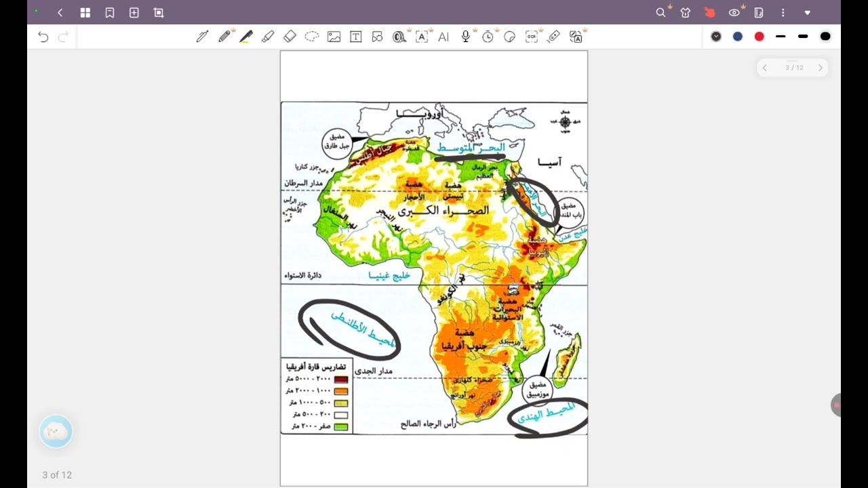Select the thin stroke width
This screenshot has height=488, width=868.
(781, 37)
